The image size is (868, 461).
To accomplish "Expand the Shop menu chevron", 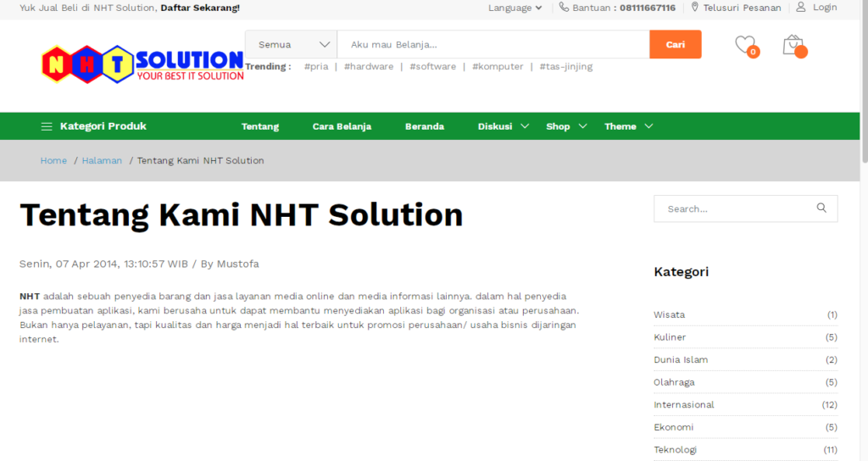I will pyautogui.click(x=582, y=126).
